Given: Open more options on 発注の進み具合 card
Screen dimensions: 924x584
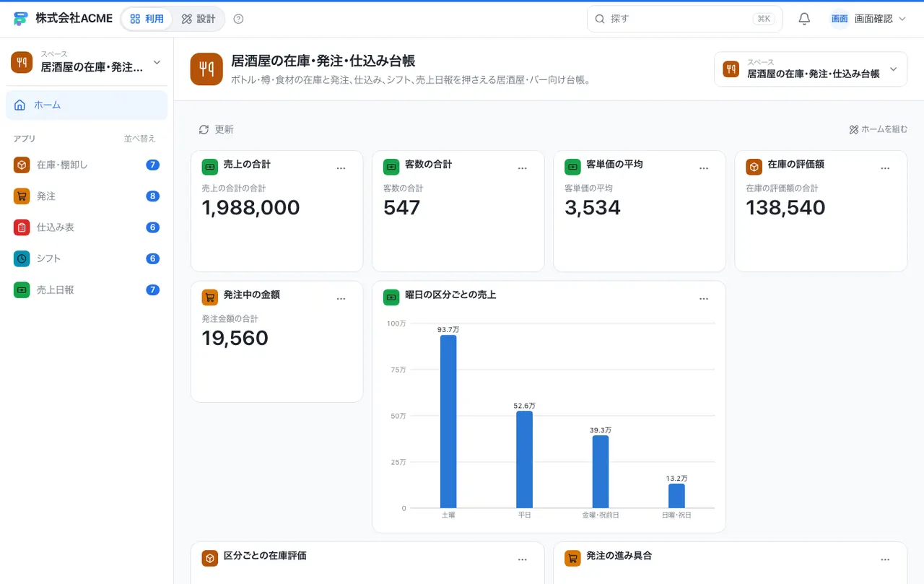Looking at the screenshot, I should click(x=885, y=559).
